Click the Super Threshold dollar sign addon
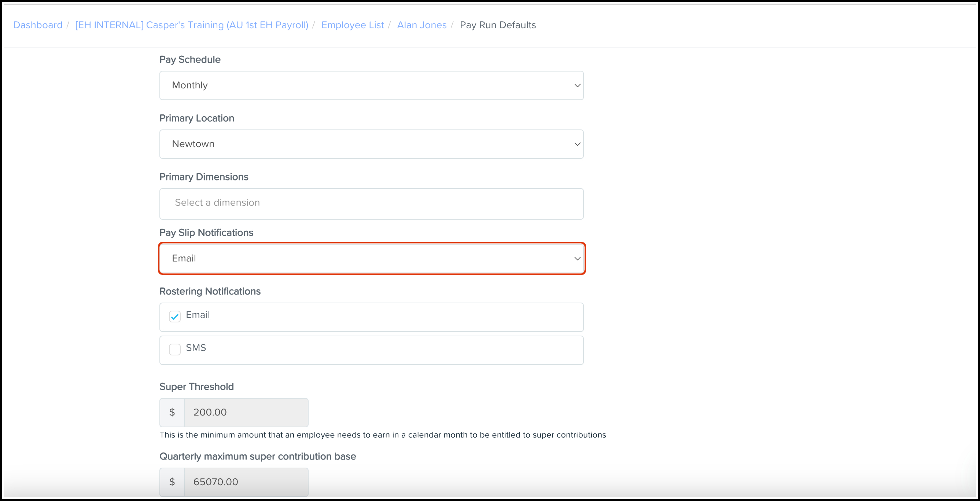This screenshot has width=980, height=501. point(172,412)
